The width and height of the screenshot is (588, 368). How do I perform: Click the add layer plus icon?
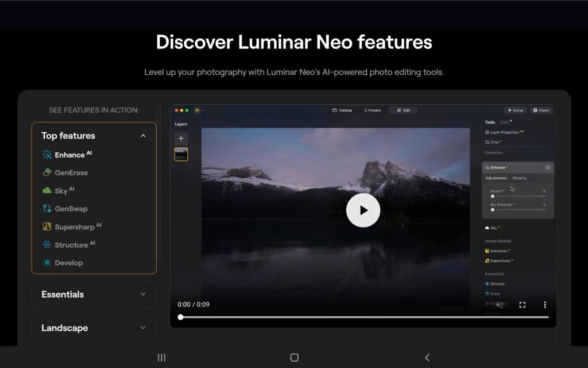[x=181, y=138]
